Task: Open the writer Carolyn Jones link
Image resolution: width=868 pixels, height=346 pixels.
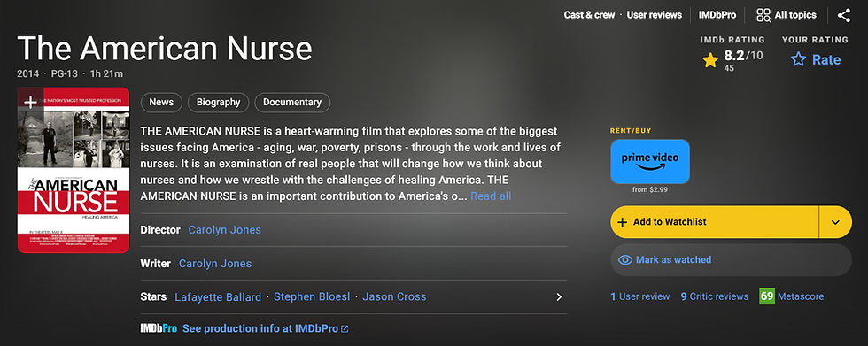Action: 214,264
